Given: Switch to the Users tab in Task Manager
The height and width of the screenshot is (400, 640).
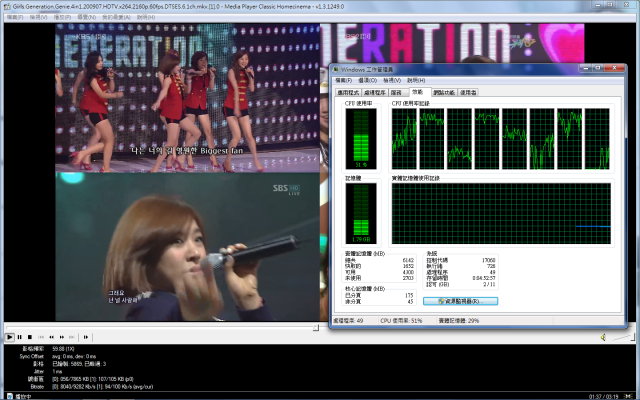Looking at the screenshot, I should pyautogui.click(x=468, y=93).
